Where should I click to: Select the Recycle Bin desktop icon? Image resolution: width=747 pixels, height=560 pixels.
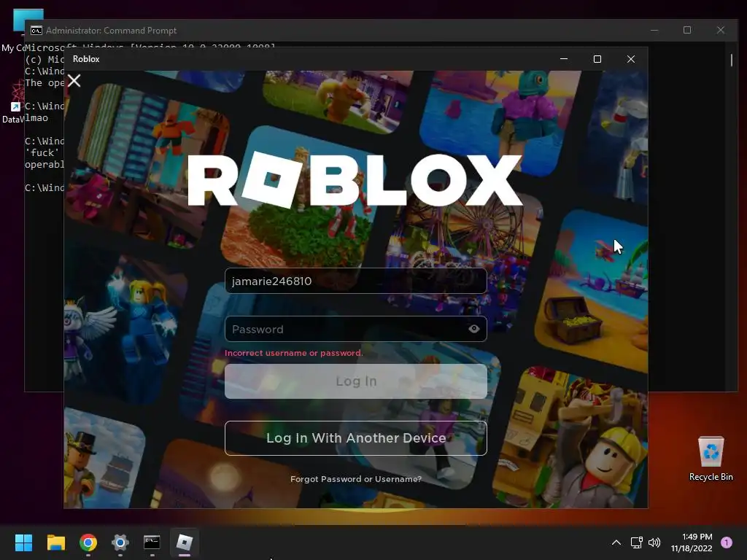[x=711, y=459]
